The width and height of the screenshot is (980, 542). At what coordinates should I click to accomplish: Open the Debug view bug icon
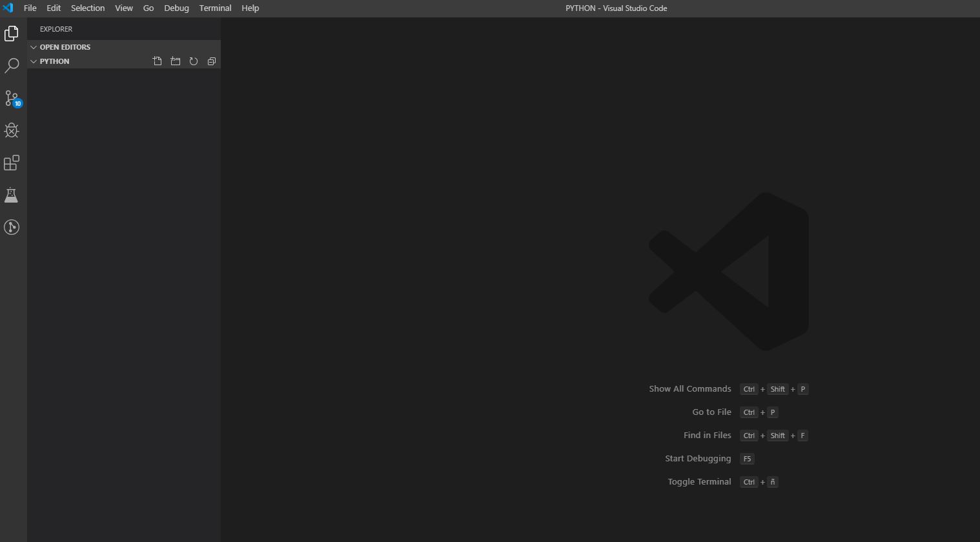click(12, 130)
